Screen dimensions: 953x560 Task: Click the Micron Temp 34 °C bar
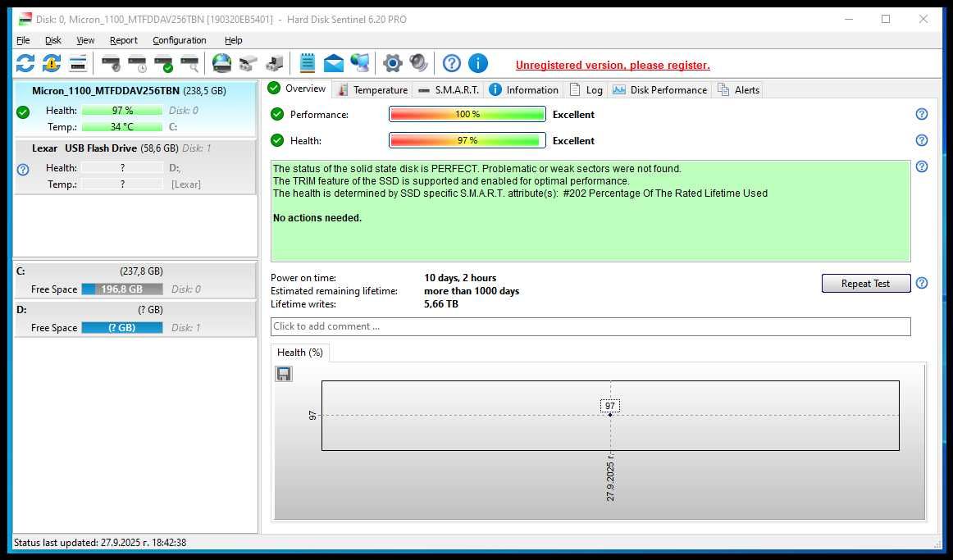click(121, 126)
